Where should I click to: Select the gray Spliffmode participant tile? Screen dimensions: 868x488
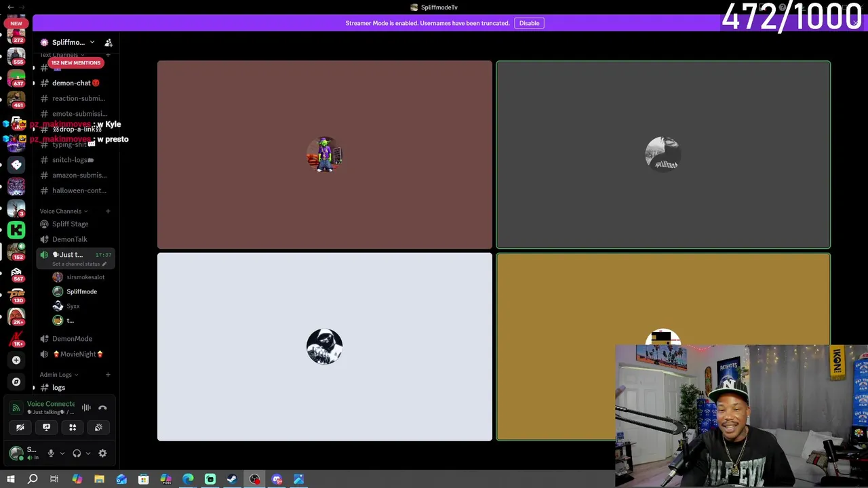(663, 155)
